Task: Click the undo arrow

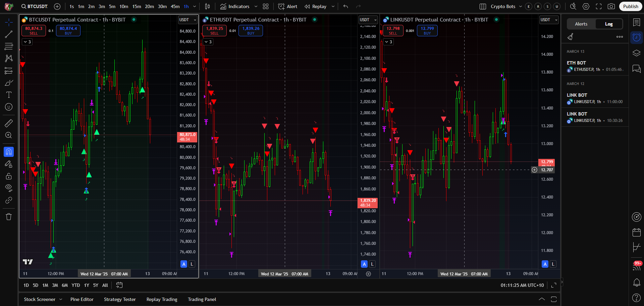Action: click(346, 6)
